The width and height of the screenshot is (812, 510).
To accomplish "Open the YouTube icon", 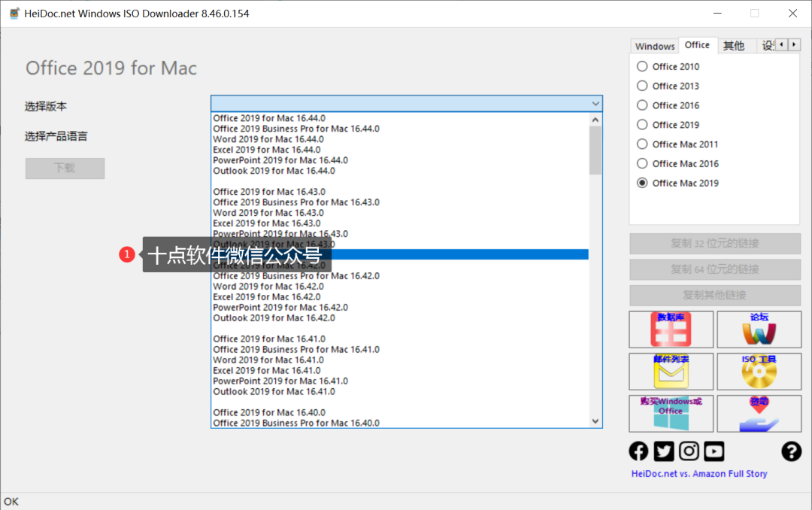I will pos(714,451).
